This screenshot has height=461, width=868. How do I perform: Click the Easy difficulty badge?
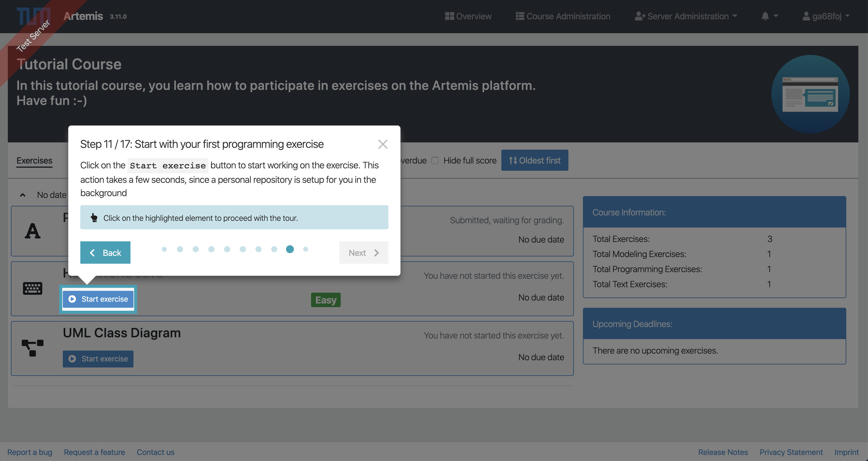[x=326, y=300]
